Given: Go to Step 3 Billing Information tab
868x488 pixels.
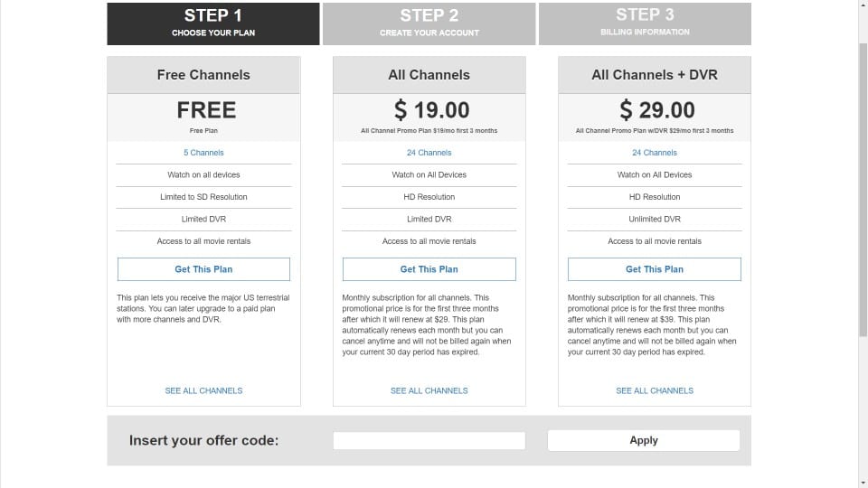Looking at the screenshot, I should (x=645, y=23).
